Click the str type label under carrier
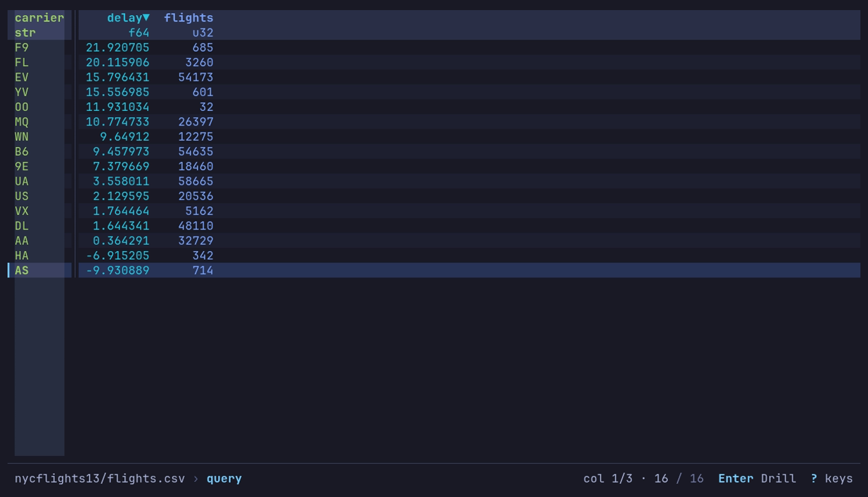This screenshot has width=868, height=497. click(x=25, y=32)
